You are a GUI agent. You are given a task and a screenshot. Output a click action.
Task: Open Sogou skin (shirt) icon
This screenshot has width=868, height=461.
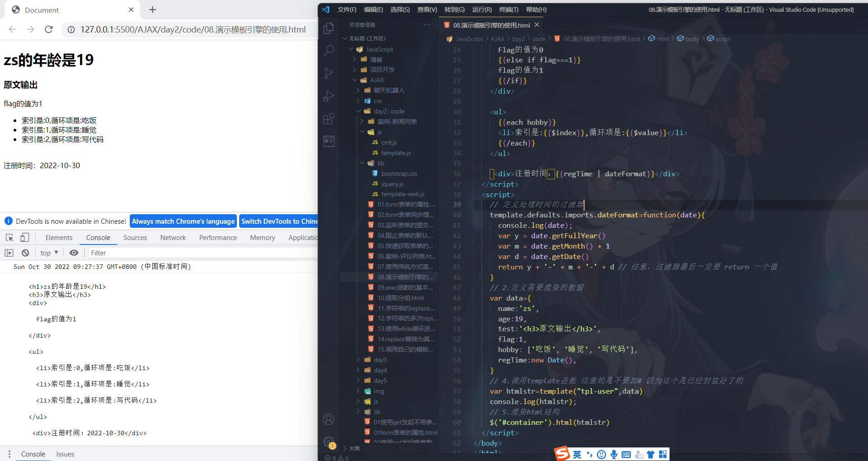pyautogui.click(x=651, y=454)
